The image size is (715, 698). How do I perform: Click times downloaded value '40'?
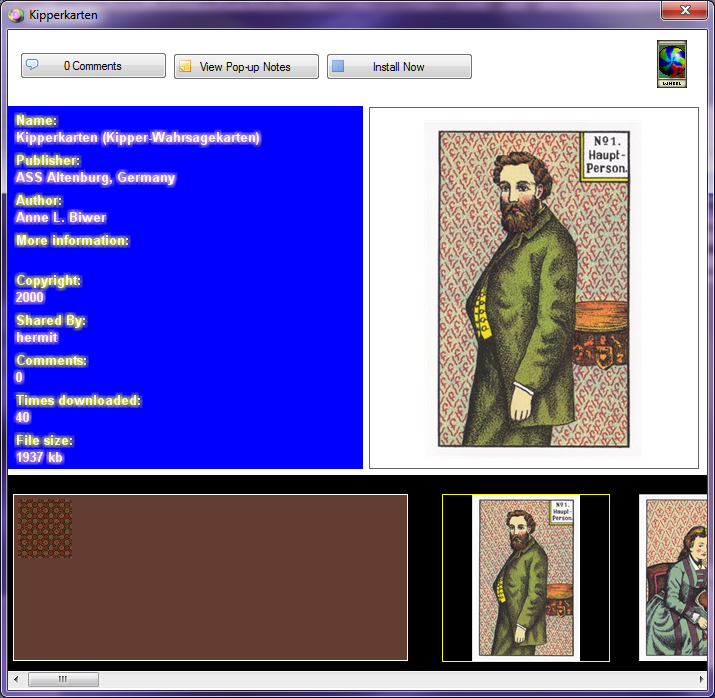coord(23,417)
